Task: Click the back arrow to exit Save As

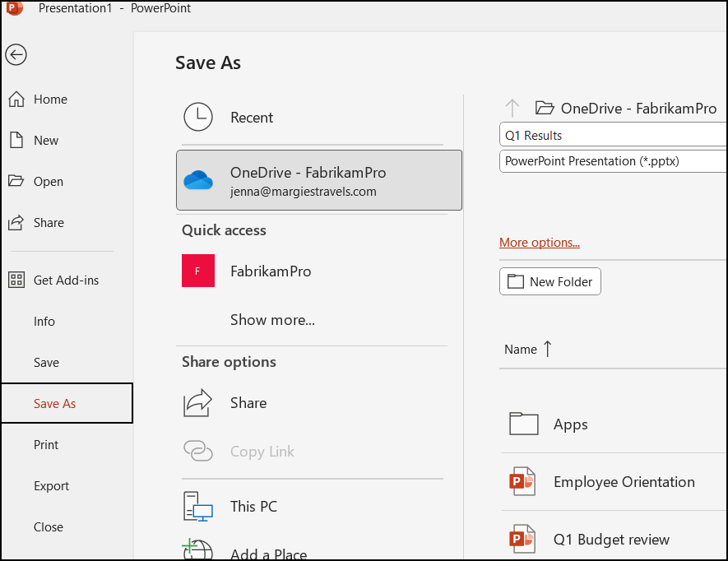Action: [16, 55]
